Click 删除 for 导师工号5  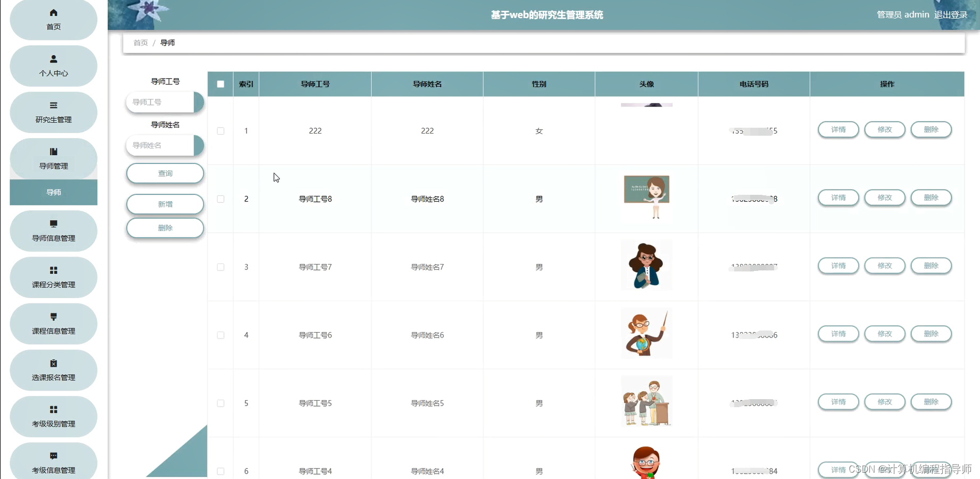(931, 402)
